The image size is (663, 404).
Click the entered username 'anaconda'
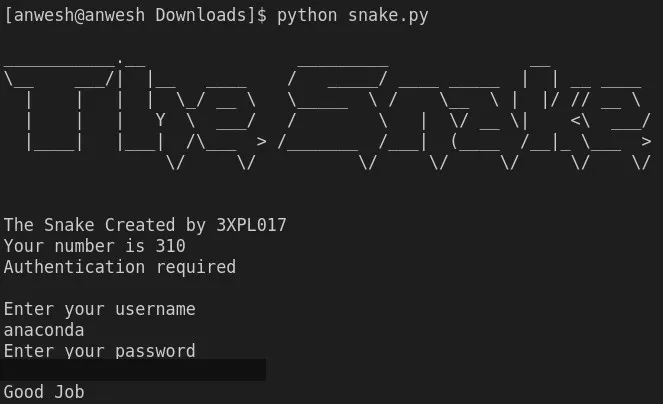44,330
